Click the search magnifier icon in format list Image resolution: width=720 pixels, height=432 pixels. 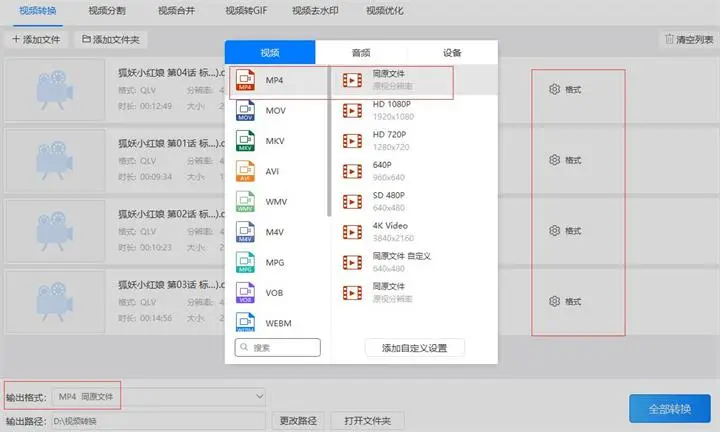244,347
